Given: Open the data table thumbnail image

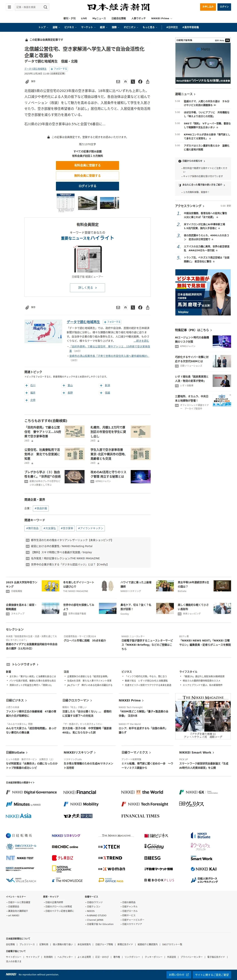Looking at the screenshot, I should (x=65, y=203).
